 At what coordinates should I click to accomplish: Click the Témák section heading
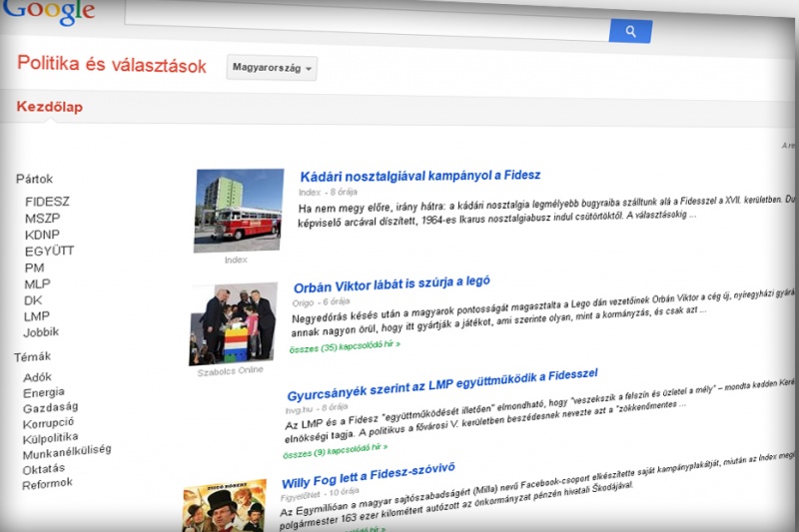(x=33, y=357)
